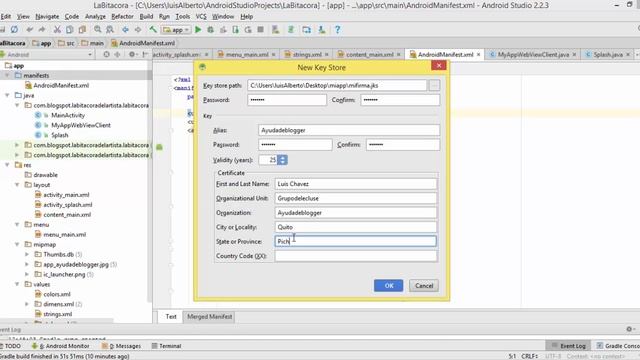
Task: Open the Messages tool window
Action: tap(121, 346)
